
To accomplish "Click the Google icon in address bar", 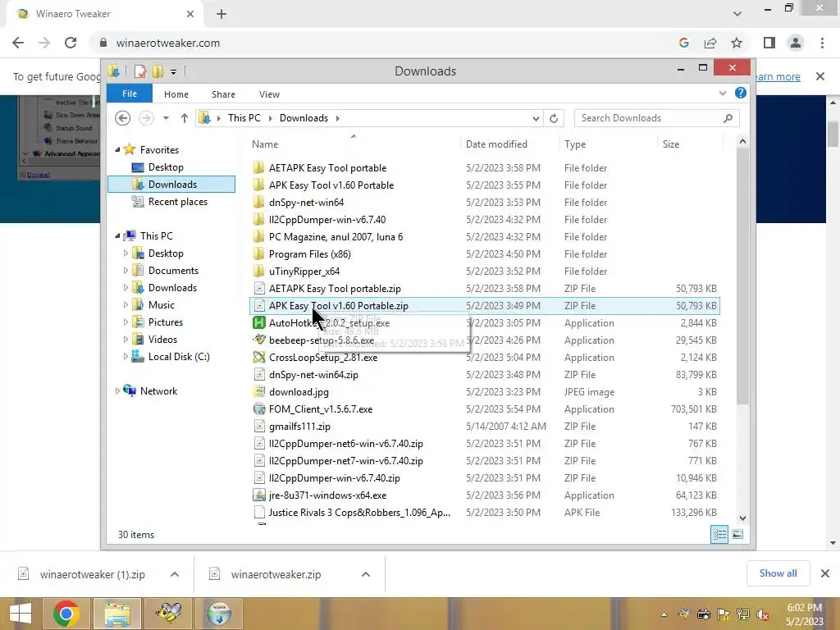I will (x=683, y=43).
